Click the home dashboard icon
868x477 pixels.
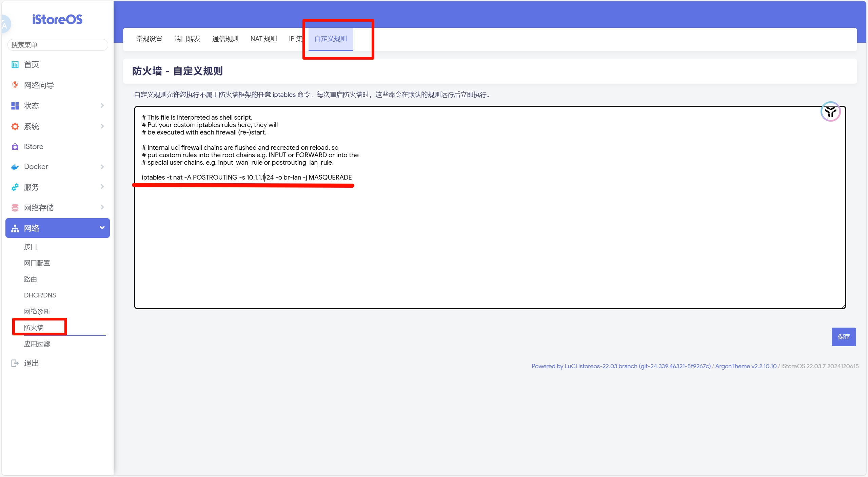coord(15,65)
